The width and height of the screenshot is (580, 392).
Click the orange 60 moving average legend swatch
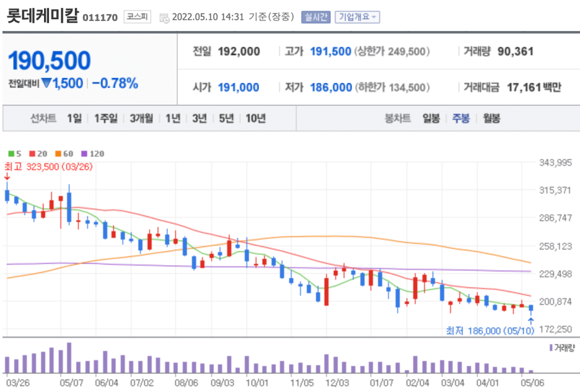click(x=58, y=154)
